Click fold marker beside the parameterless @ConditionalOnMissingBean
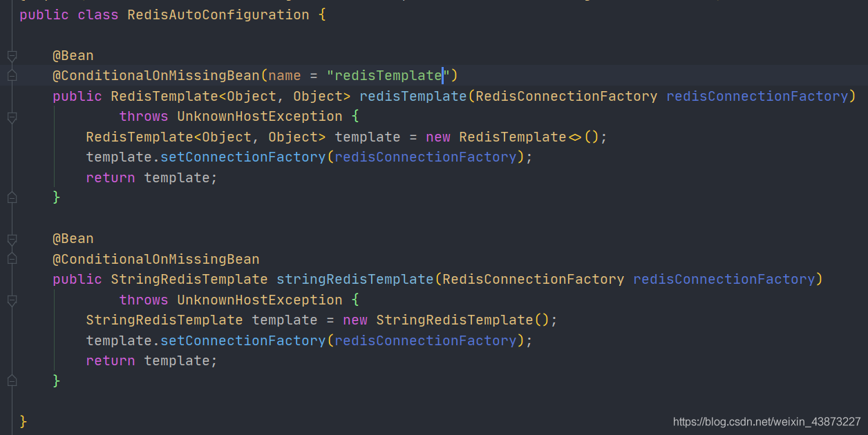The height and width of the screenshot is (435, 868). pyautogui.click(x=12, y=260)
